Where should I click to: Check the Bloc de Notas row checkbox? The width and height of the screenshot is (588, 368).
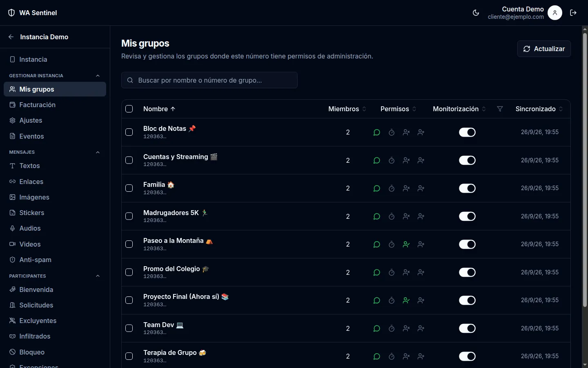coord(129,132)
